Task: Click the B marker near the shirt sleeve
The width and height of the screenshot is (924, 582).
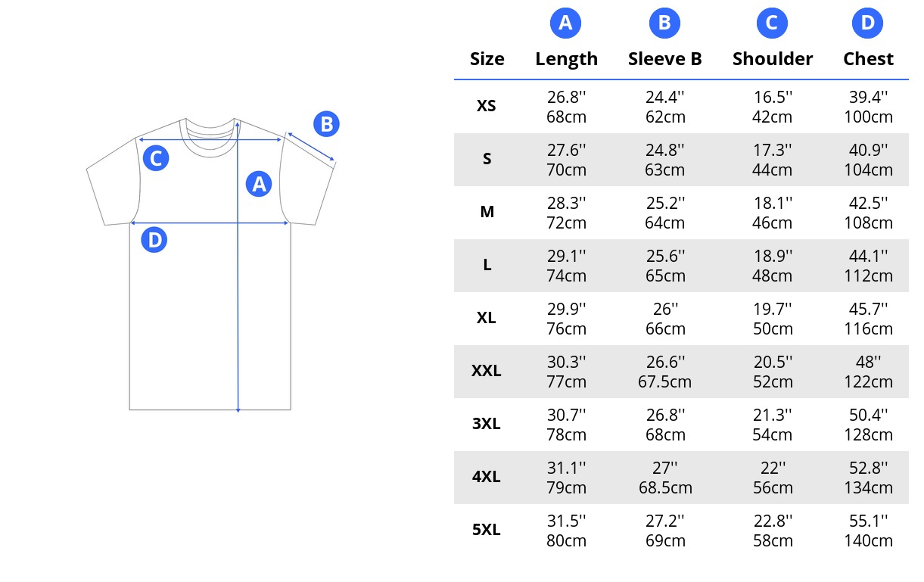Action: point(326,124)
